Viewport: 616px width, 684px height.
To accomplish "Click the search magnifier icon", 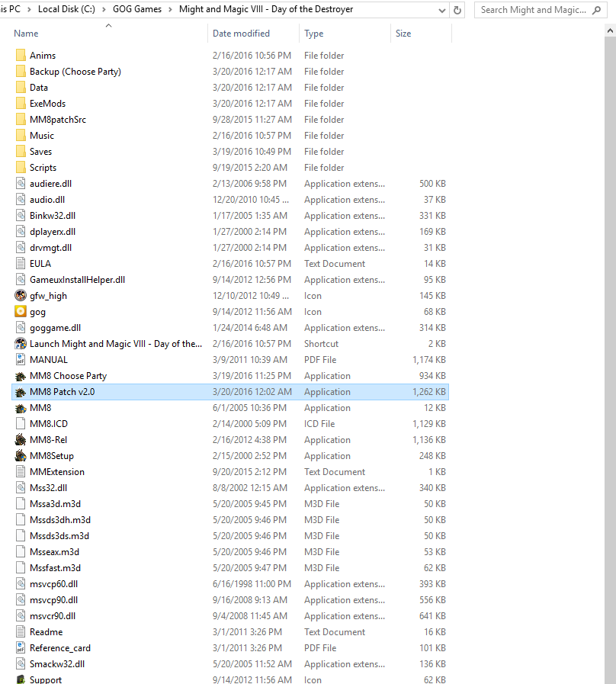I will click(x=596, y=10).
